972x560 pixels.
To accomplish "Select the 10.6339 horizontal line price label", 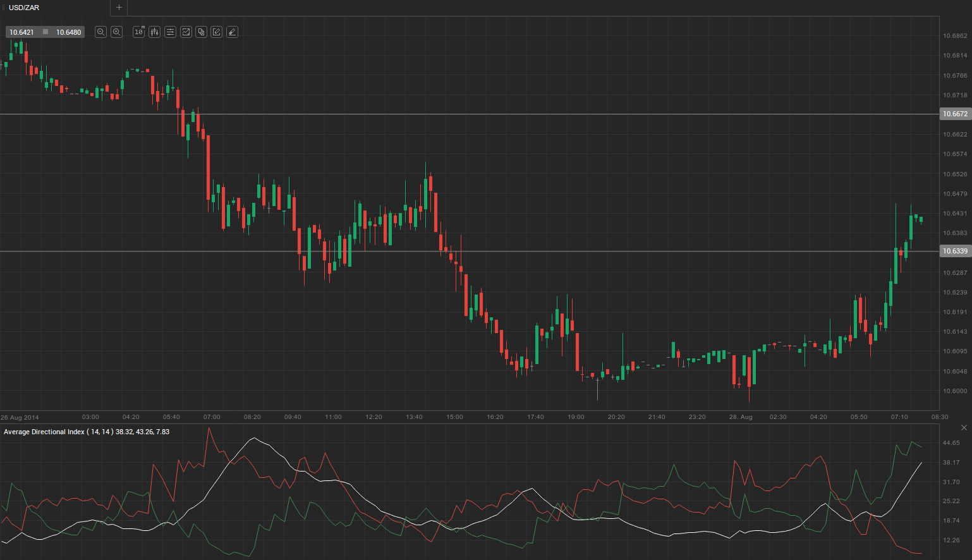I will tap(954, 252).
